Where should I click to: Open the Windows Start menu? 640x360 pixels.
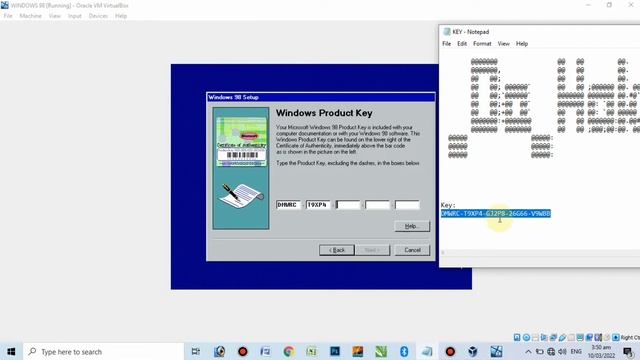click(11, 351)
